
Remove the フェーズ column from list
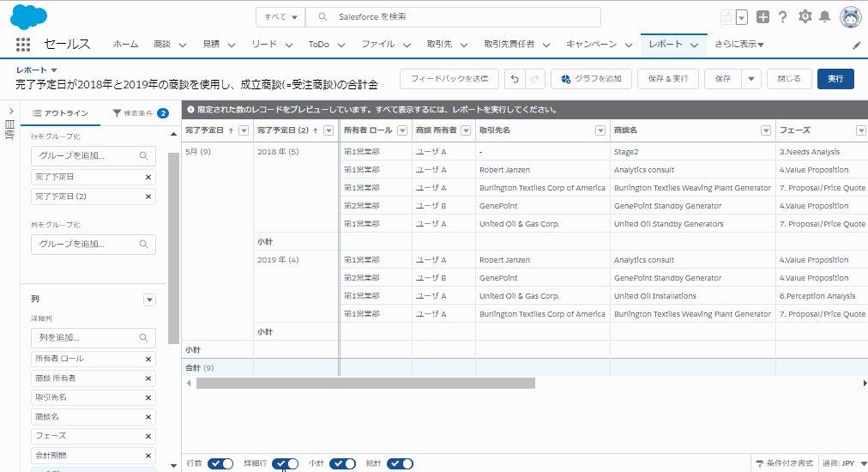point(148,436)
